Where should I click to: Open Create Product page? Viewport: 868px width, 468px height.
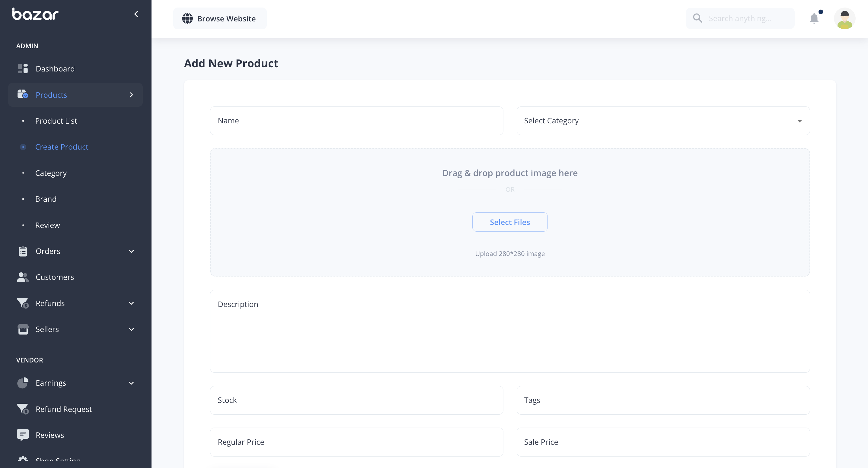click(x=62, y=147)
